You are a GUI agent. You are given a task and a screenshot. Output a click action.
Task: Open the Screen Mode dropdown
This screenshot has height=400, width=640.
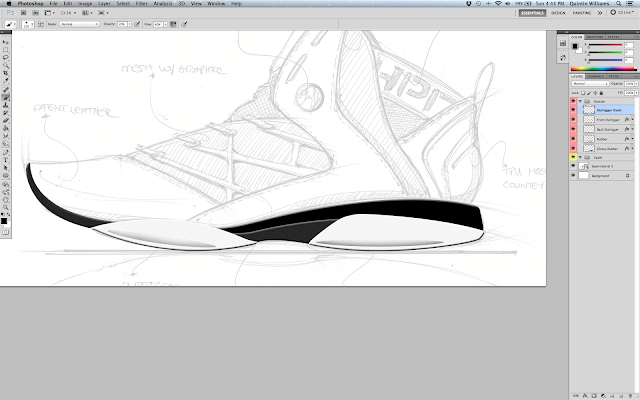[x=103, y=13]
